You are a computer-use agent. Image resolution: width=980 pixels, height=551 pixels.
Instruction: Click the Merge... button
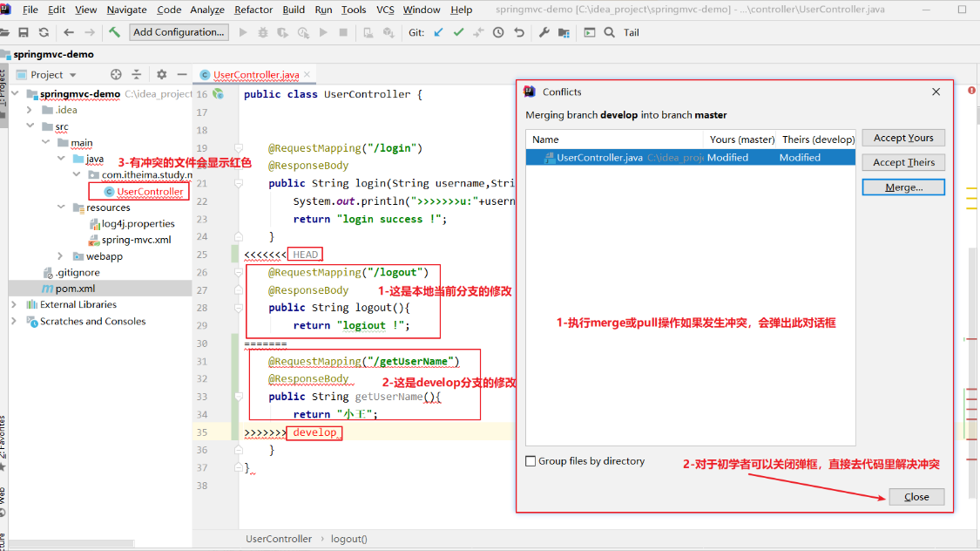[x=903, y=187]
